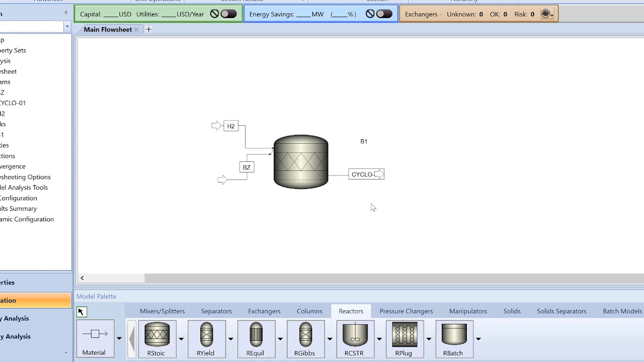This screenshot has height=362, width=644.
Task: Toggle the Capital and Utilities economics switch
Action: pos(228,14)
